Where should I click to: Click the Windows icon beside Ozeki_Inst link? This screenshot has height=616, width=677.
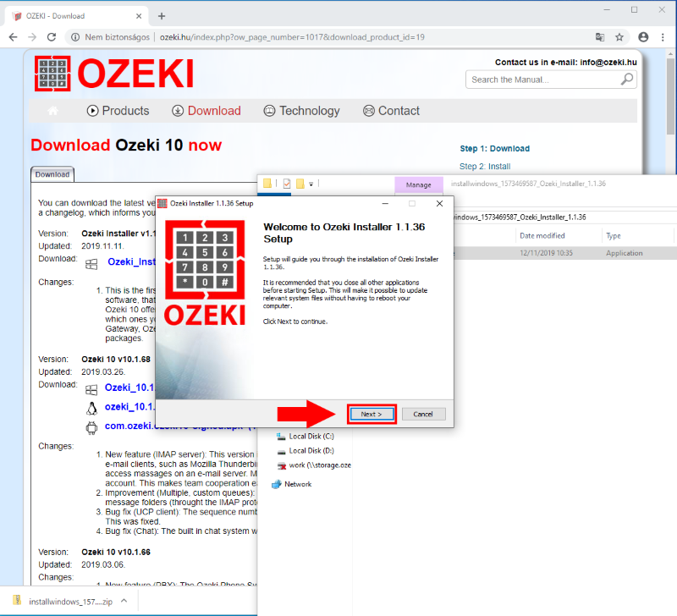[x=91, y=264]
